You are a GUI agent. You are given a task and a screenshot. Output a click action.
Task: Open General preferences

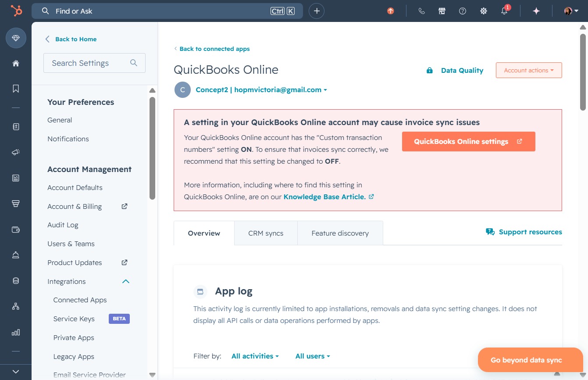pos(60,120)
